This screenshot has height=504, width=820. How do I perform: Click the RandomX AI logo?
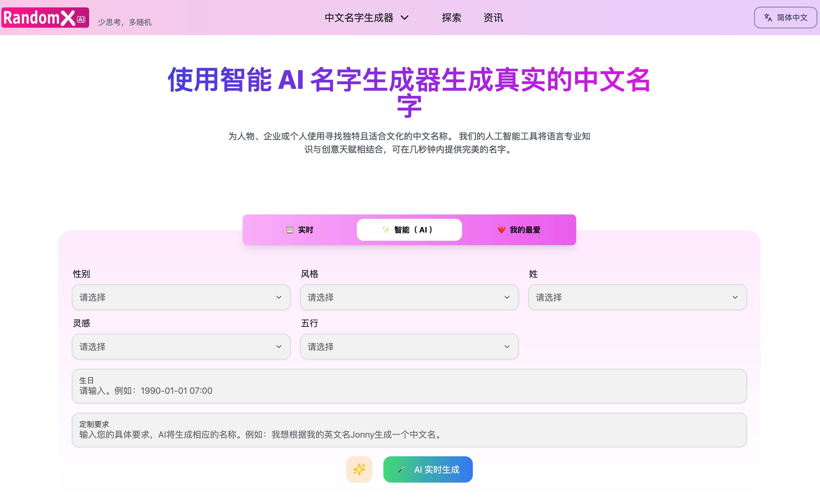coord(45,18)
